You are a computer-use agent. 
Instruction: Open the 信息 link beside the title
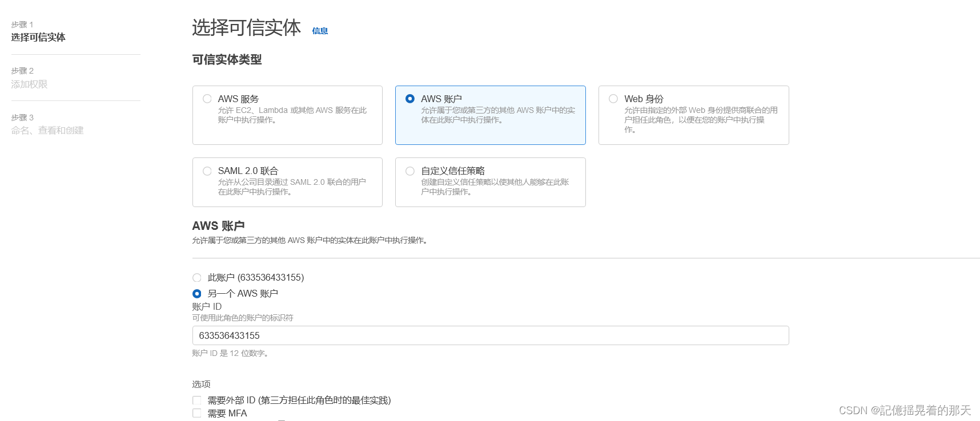click(x=320, y=31)
